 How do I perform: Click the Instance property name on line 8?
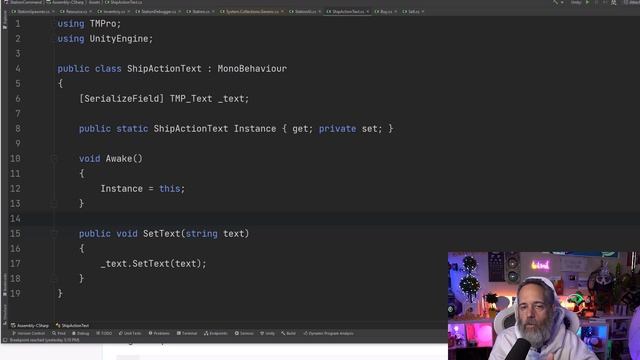(255, 129)
